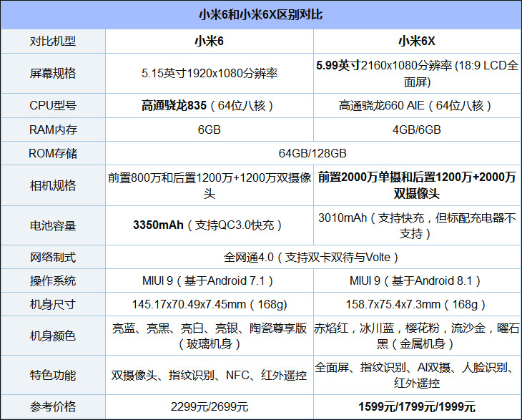The height and width of the screenshot is (420, 522).
Task: Click the 6GB RAM cell
Action: [209, 130]
